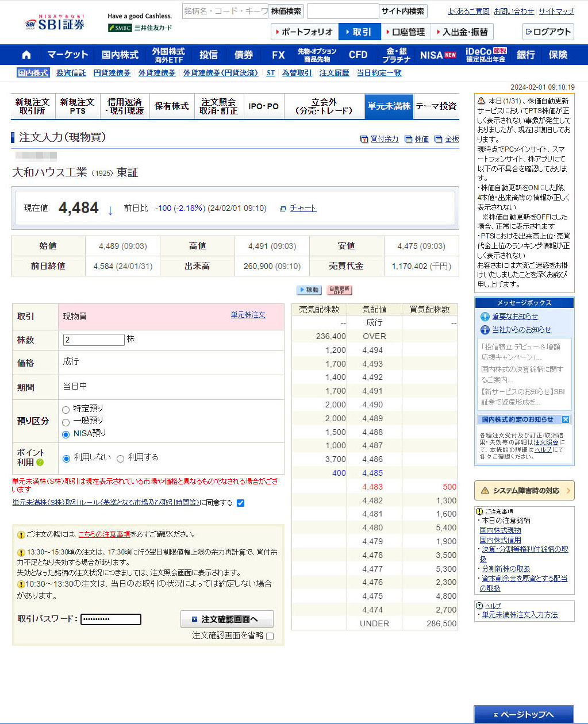Check the 注文確認画面を省略 checkbox
588x724 pixels.
pyautogui.click(x=270, y=636)
